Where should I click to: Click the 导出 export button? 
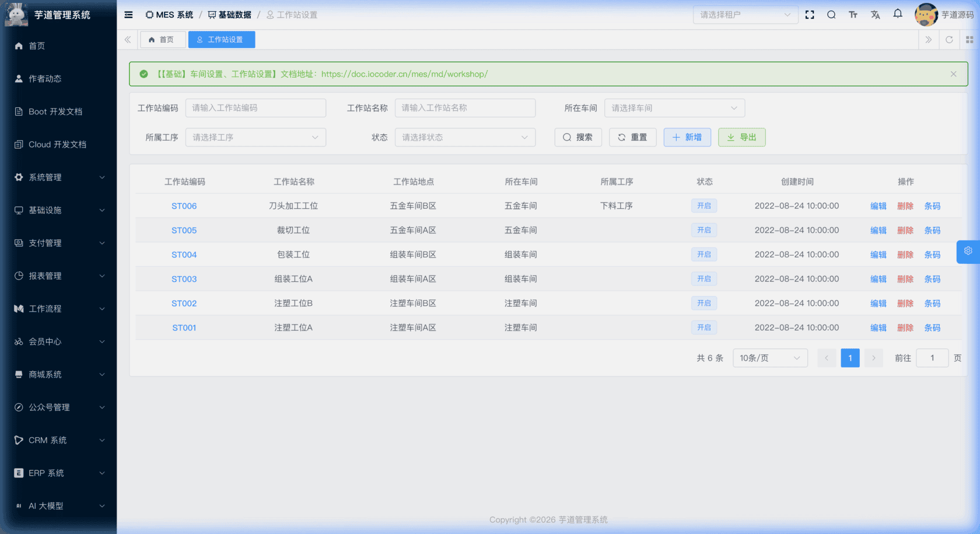741,137
